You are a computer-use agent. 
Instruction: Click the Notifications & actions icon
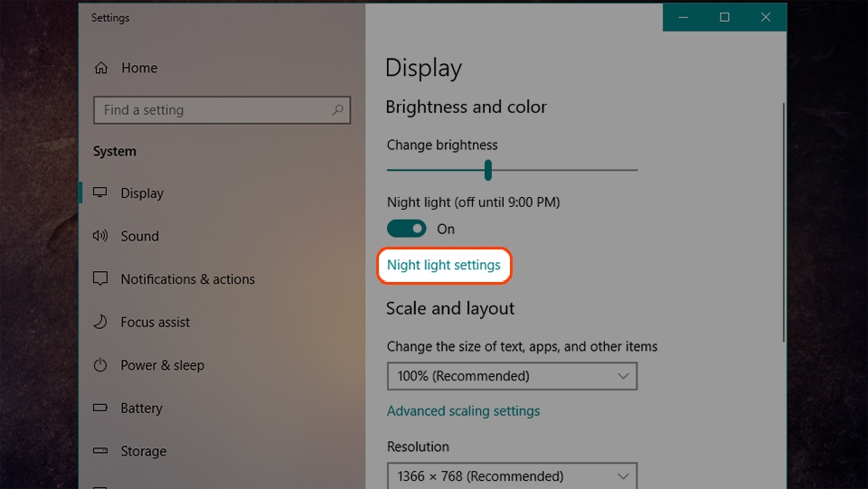[x=100, y=278]
